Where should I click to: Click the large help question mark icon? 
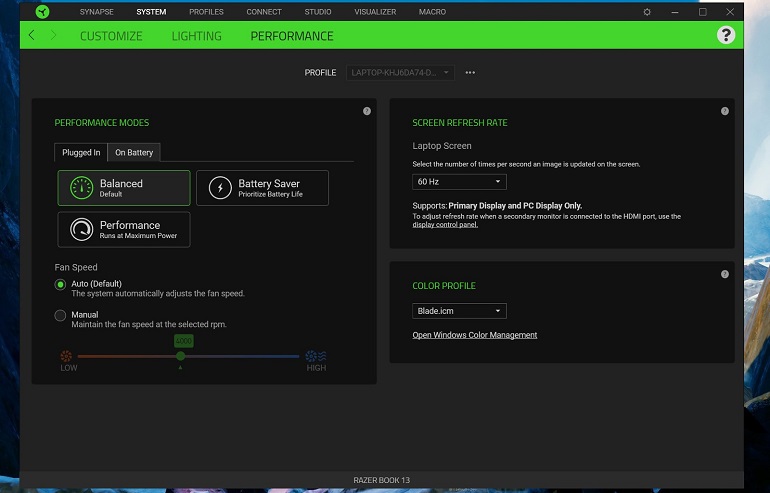[726, 35]
